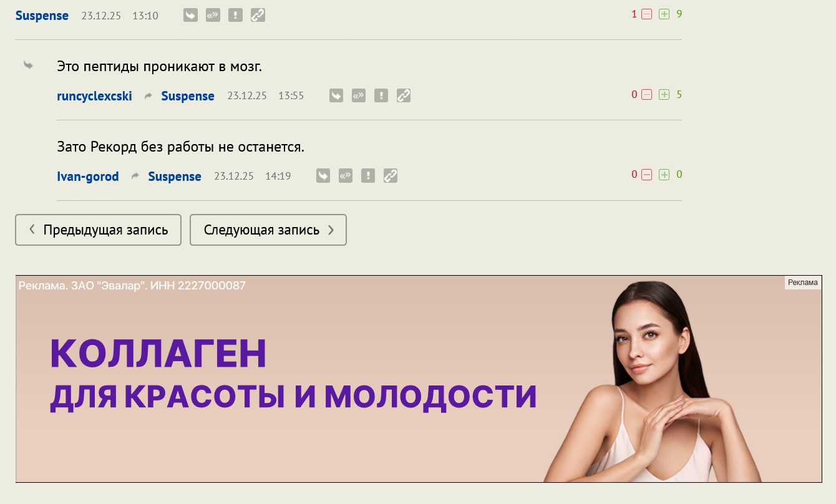This screenshot has width=836, height=504.
Task: Copy link icon for Ivan-gorod's comment
Action: tap(391, 176)
